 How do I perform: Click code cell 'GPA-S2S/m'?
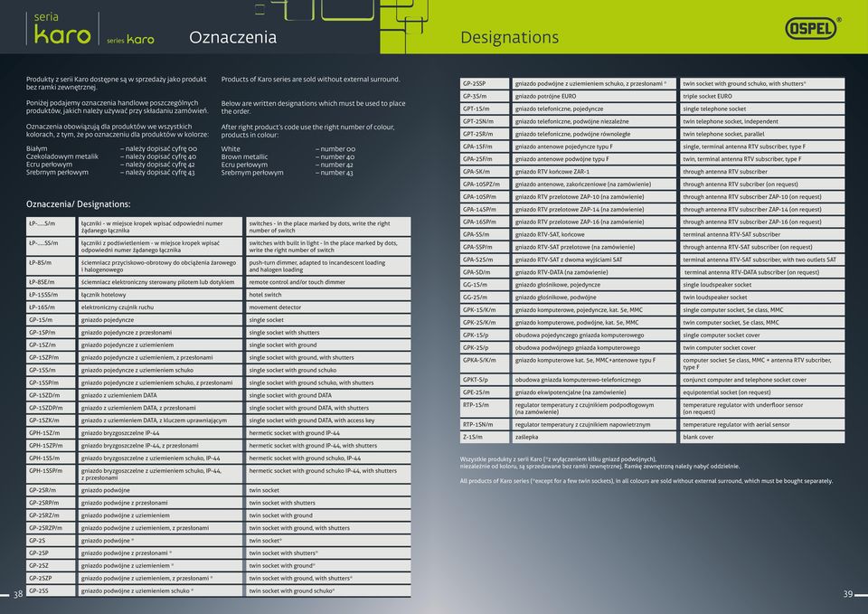pyautogui.click(x=485, y=260)
